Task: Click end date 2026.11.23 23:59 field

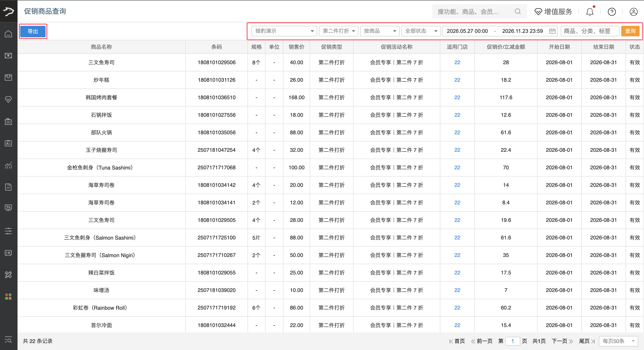Action: coord(522,31)
